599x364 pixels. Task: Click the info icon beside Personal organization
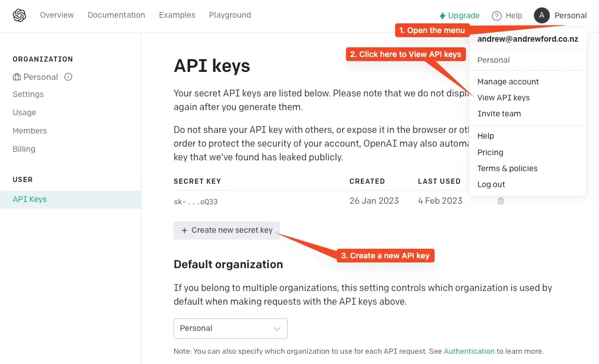click(x=69, y=76)
